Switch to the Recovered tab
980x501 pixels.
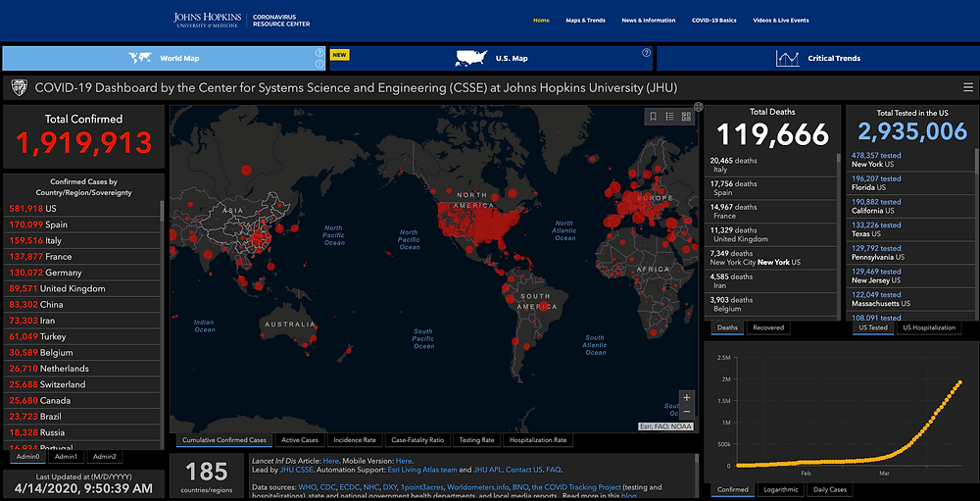(x=768, y=327)
